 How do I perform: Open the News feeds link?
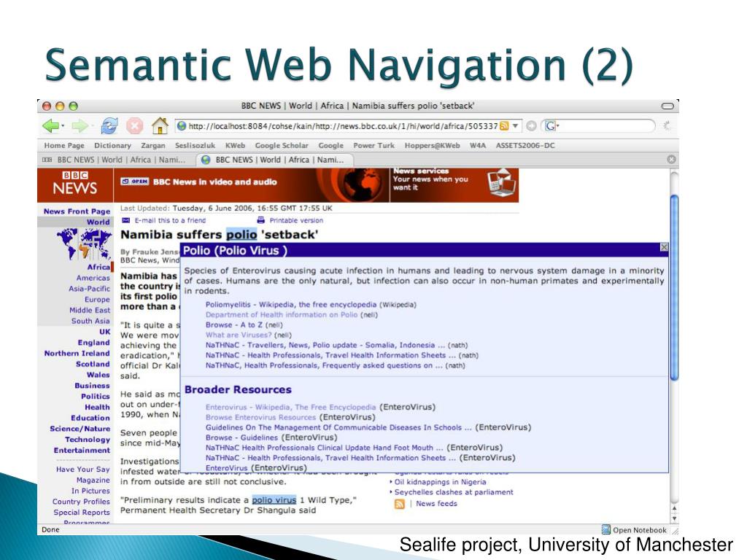coord(436,503)
